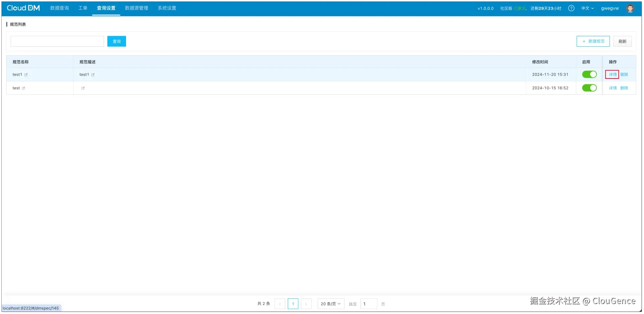Click the 2024-11-20 15:31 timestamp
The image size is (644, 314).
[550, 74]
